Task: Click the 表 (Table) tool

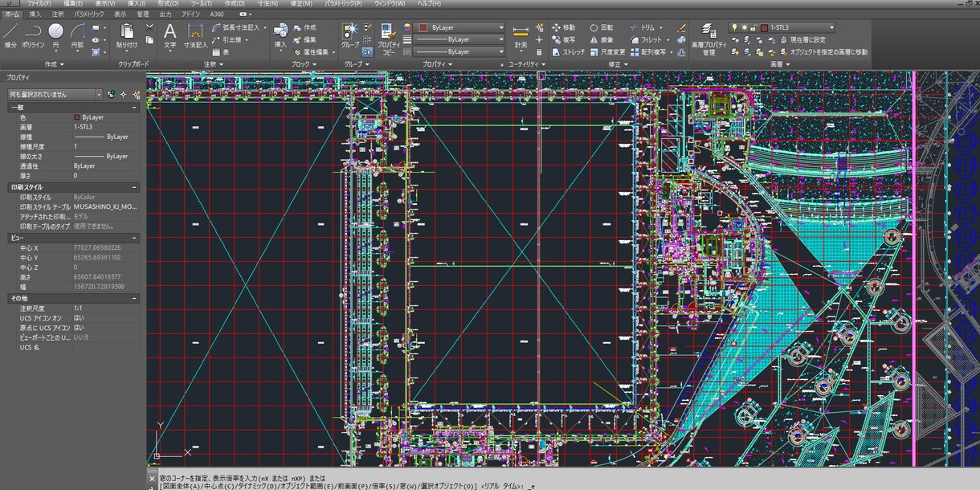Action: (221, 51)
